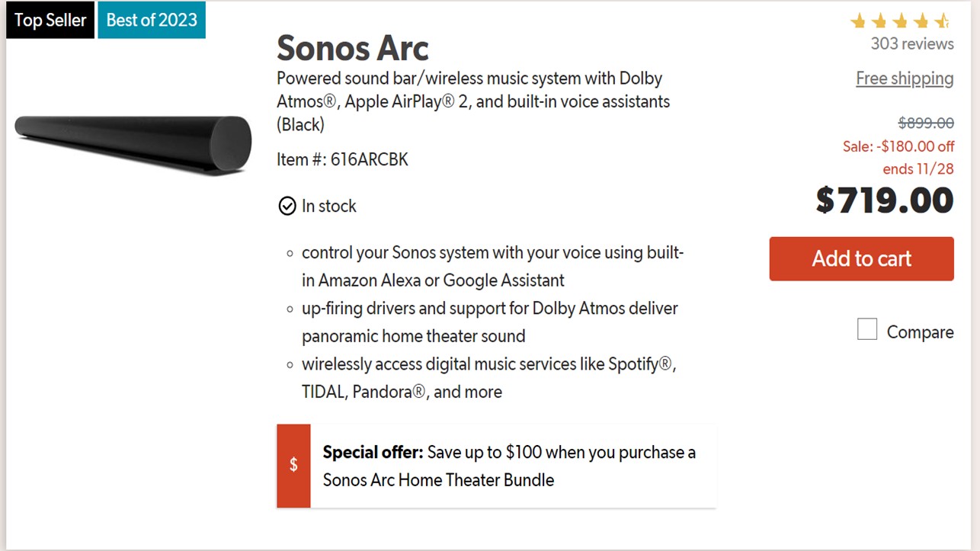Open the Special offer bundle banner
Screen dimensions: 980x551
click(508, 466)
